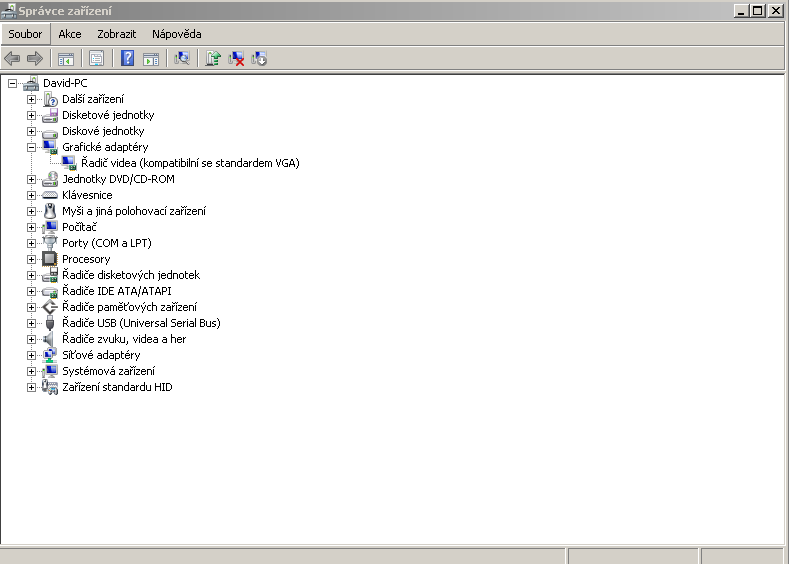Screen dimensions: 789x564
Task: Toggle the console tree pane icon
Action: [66, 59]
